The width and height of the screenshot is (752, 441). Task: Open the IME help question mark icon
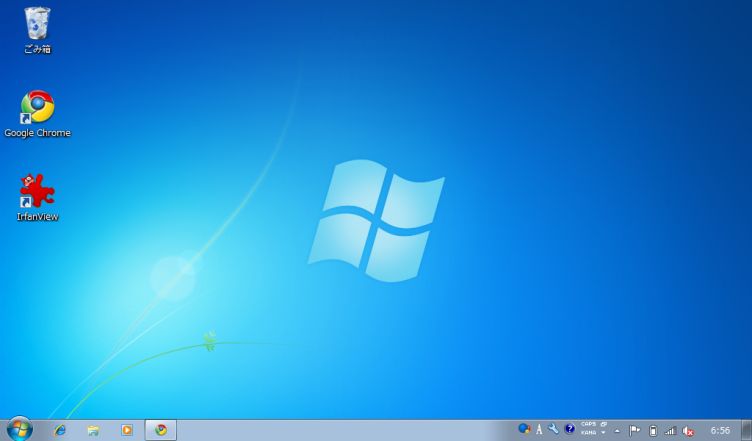[x=570, y=429]
